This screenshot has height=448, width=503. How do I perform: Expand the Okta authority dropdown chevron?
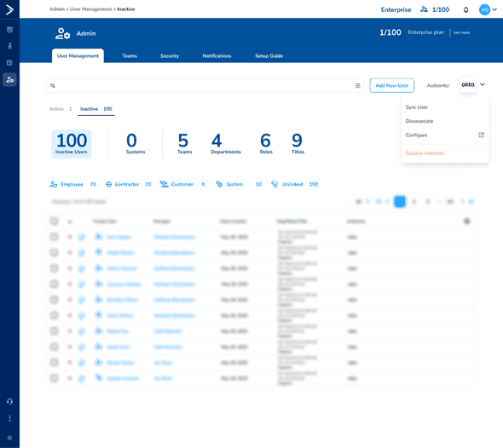483,84
